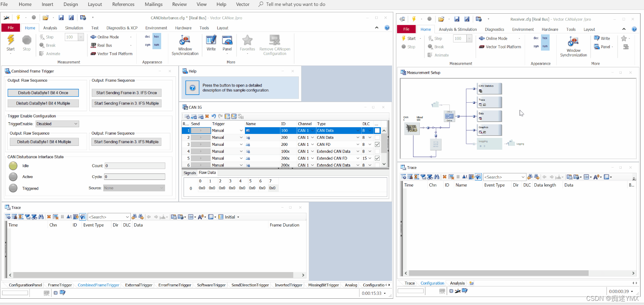
Task: Click the Logging block in Measurement Setup
Action: (490, 144)
